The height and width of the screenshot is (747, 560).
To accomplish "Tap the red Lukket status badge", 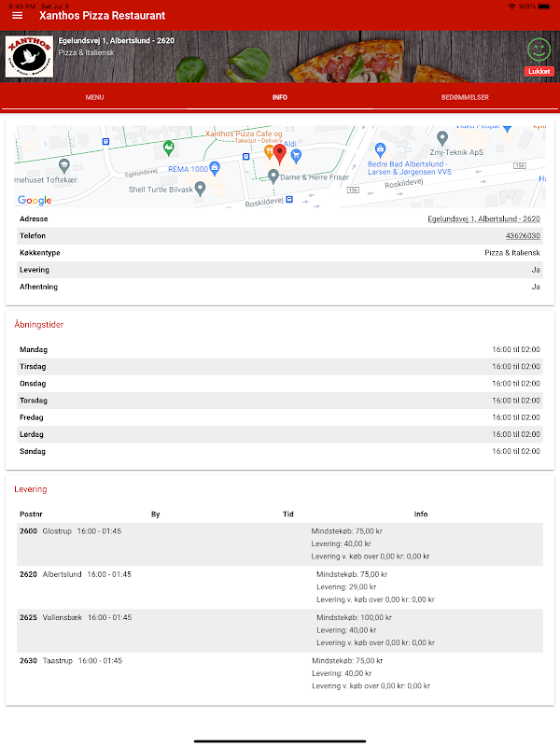I will [x=539, y=72].
